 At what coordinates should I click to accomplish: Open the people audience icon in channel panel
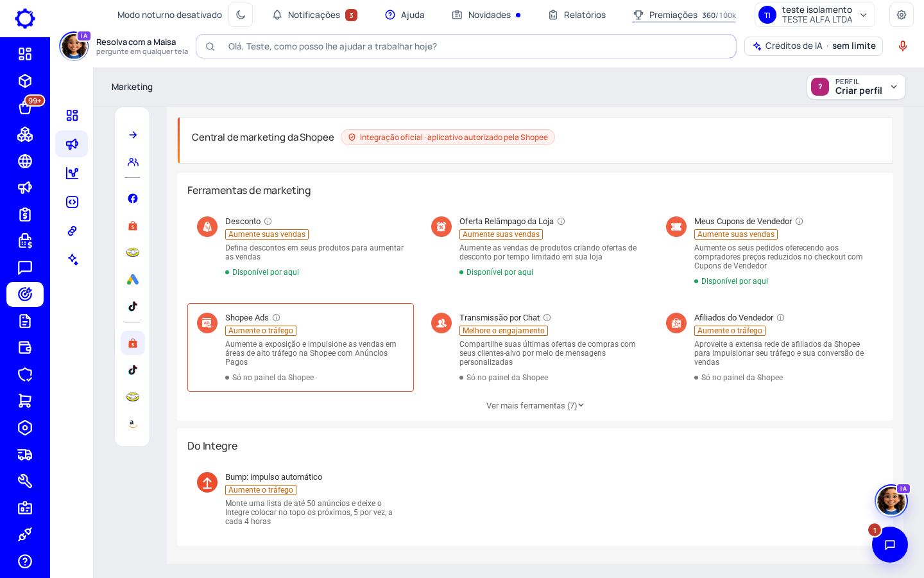pos(133,162)
